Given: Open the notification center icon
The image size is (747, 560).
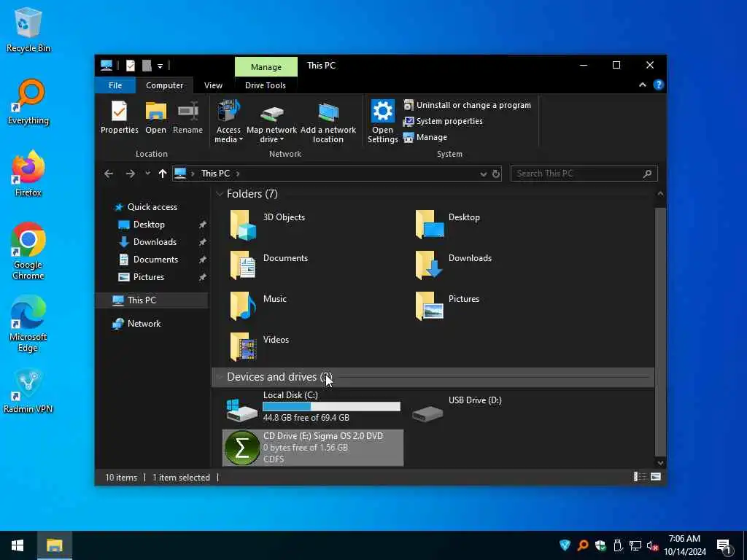Looking at the screenshot, I should click(x=724, y=545).
